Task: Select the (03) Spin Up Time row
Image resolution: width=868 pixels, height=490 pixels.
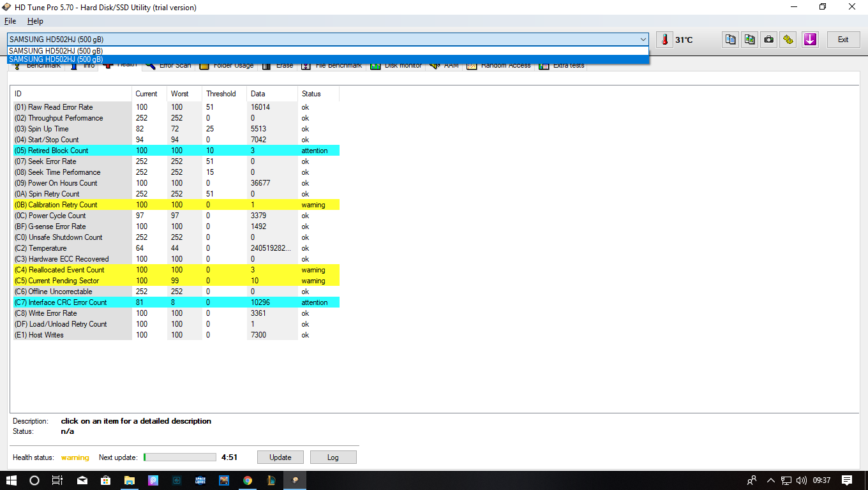Action: click(x=176, y=129)
